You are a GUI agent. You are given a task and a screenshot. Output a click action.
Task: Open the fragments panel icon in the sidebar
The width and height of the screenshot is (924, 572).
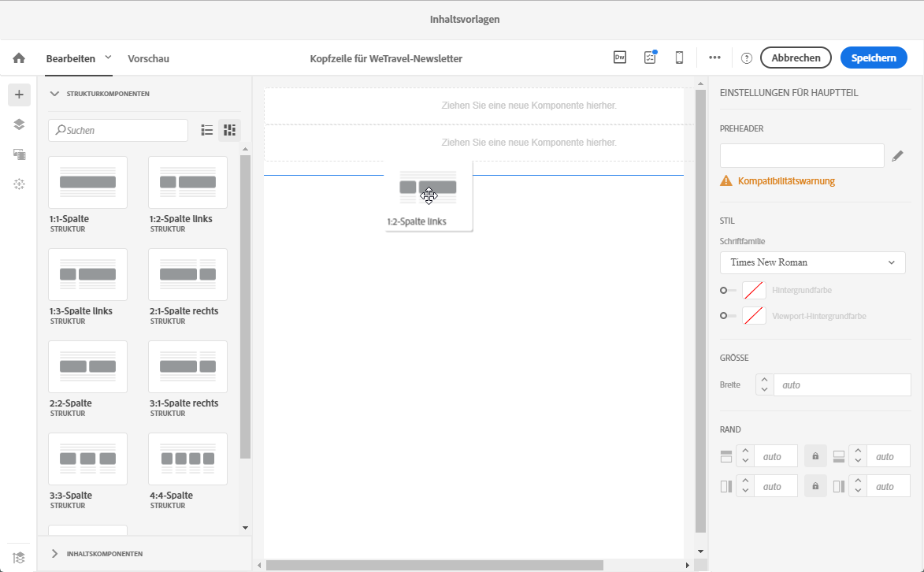(19, 154)
